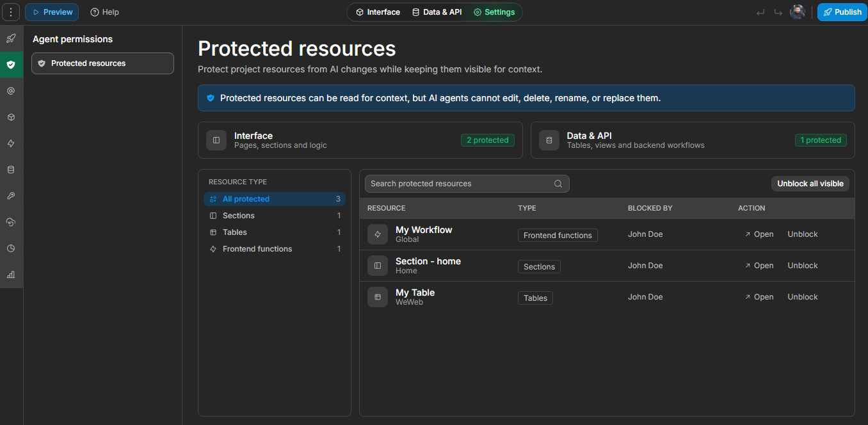Unblock Section - home
This screenshot has height=425, width=868.
(x=803, y=266)
